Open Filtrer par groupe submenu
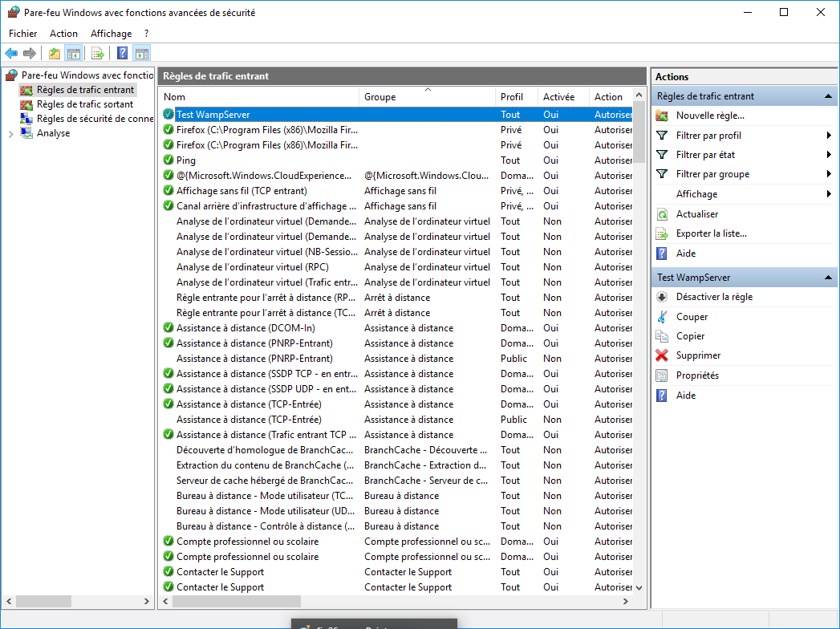 click(712, 174)
